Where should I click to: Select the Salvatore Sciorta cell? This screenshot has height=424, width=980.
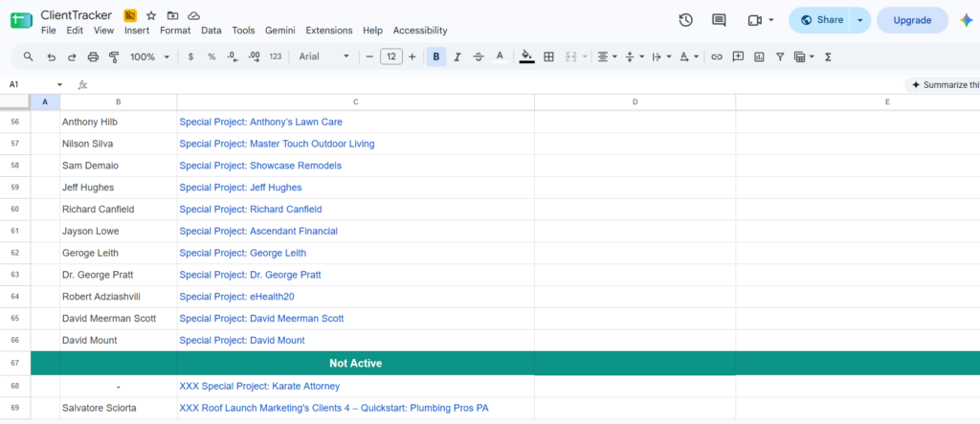(x=118, y=408)
